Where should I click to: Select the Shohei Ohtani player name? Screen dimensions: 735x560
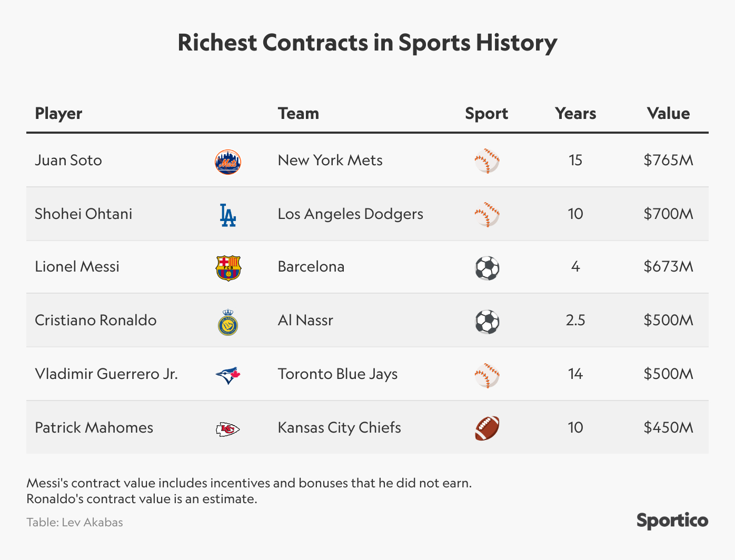[x=83, y=214]
